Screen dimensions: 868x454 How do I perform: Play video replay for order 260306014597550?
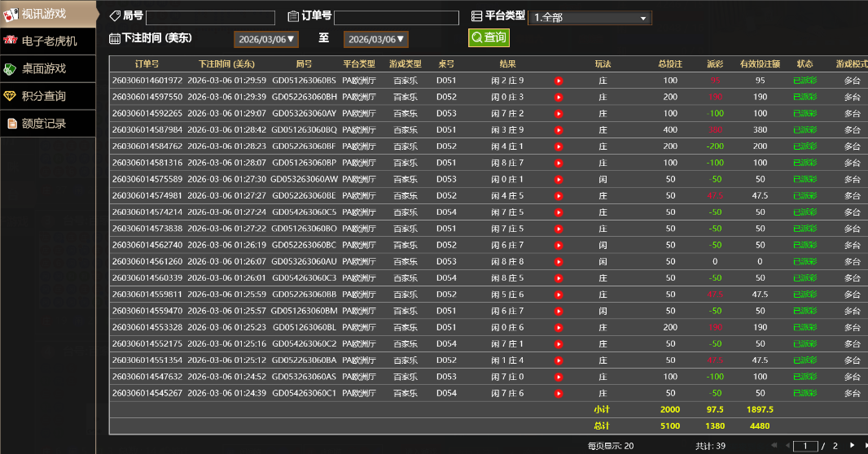(559, 97)
